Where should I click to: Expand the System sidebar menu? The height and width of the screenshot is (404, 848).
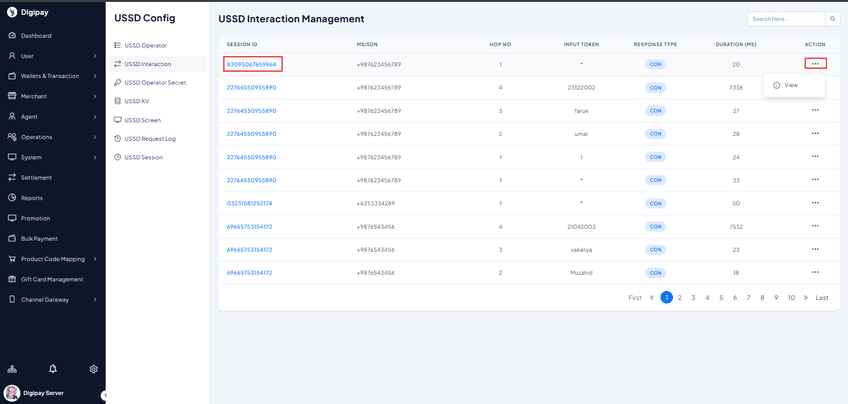pyautogui.click(x=52, y=157)
